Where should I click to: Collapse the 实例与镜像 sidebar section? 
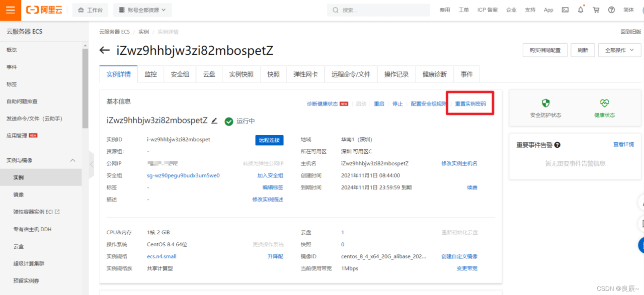tap(72, 160)
